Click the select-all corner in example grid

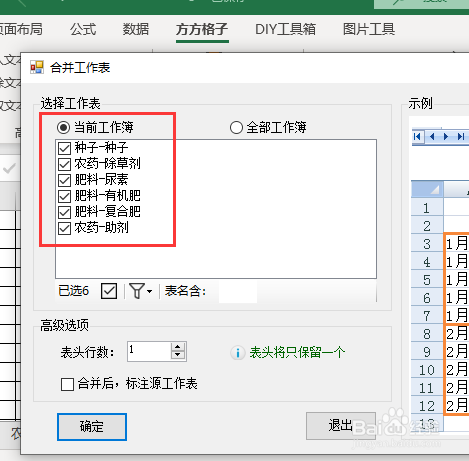click(x=427, y=189)
